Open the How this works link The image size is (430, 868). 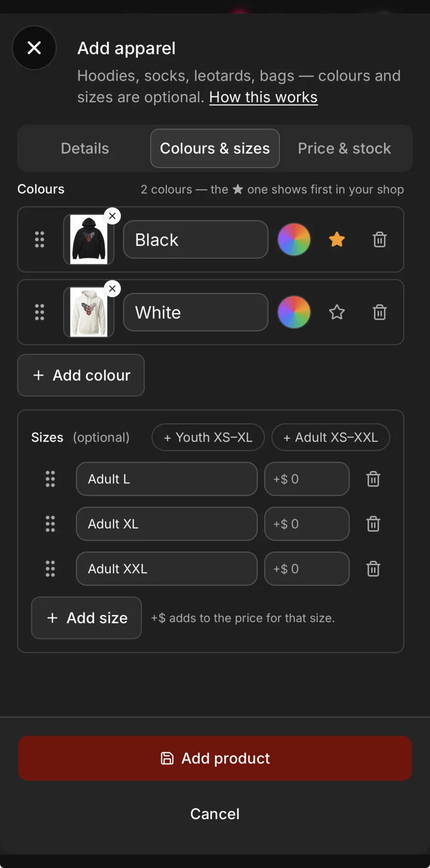pyautogui.click(x=263, y=97)
